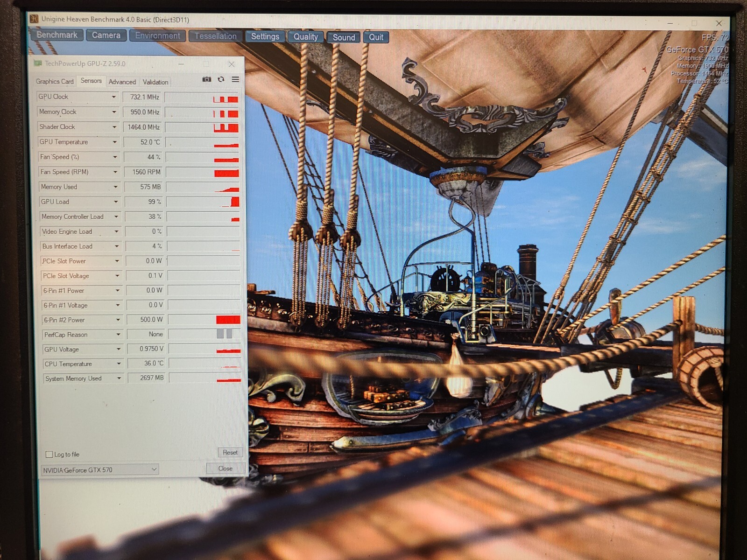Image resolution: width=747 pixels, height=560 pixels.
Task: Click Quit in the Heaven benchmark
Action: 376,37
